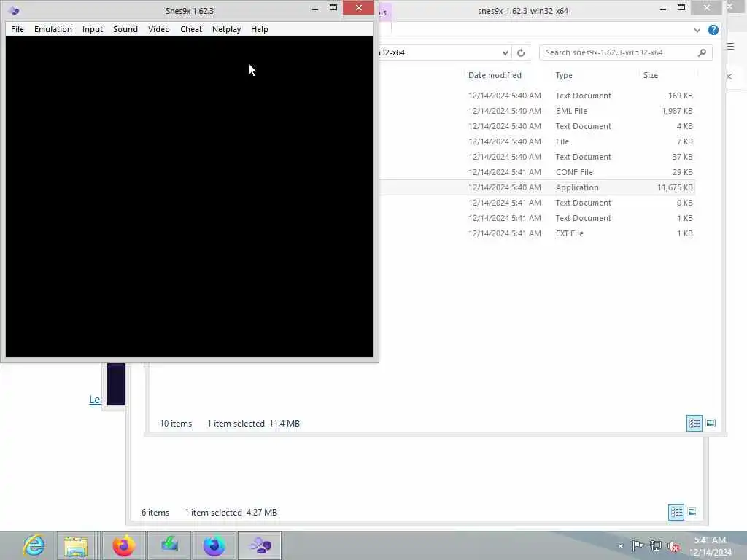Open the blue Firefox taskbar icon
Screen dimensions: 747x560
[214, 545]
